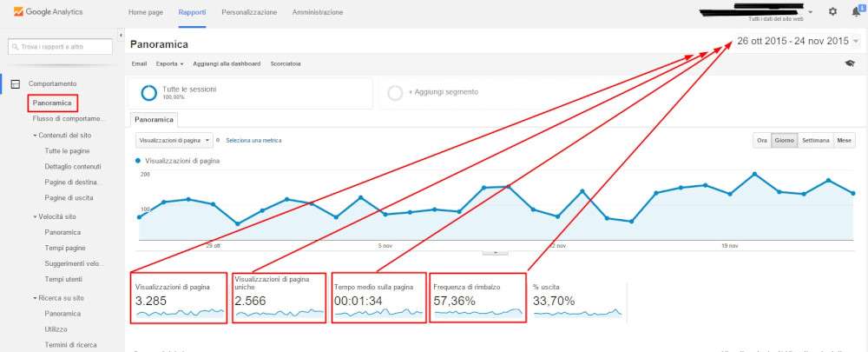Open the Amministrazione tab
The height and width of the screenshot is (352, 868).
click(x=317, y=12)
